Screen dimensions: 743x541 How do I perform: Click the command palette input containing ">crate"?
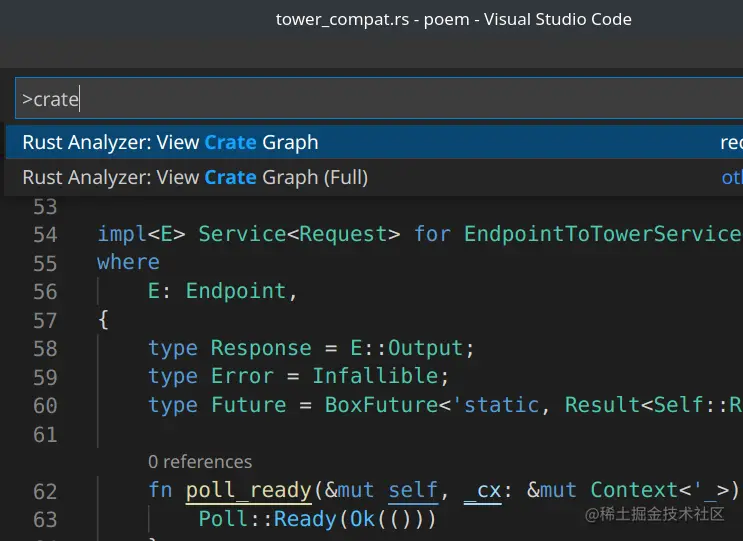(x=370, y=99)
